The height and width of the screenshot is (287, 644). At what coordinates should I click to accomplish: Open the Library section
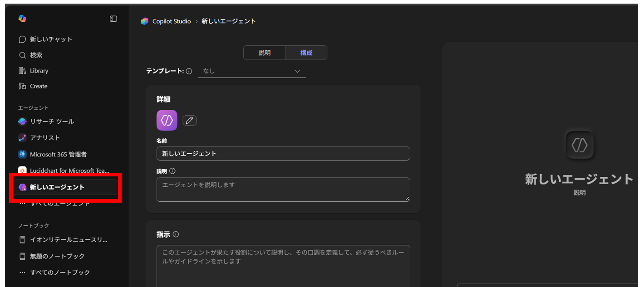[x=39, y=70]
